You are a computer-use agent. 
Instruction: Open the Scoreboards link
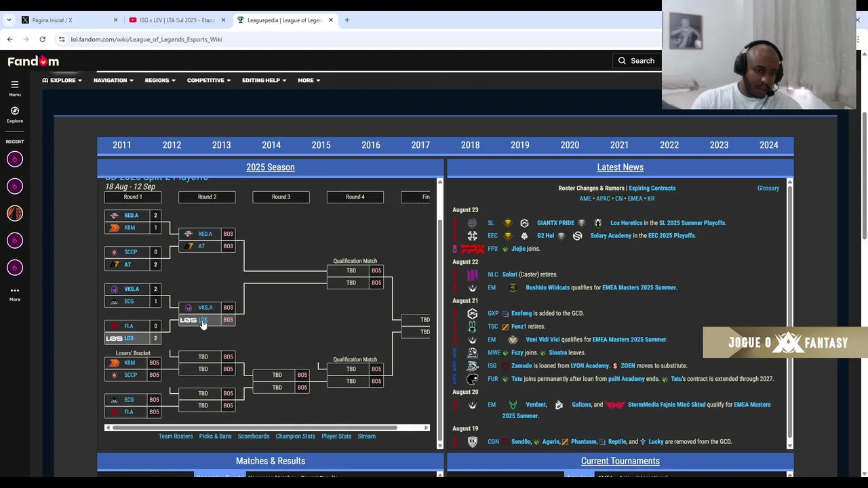click(254, 436)
